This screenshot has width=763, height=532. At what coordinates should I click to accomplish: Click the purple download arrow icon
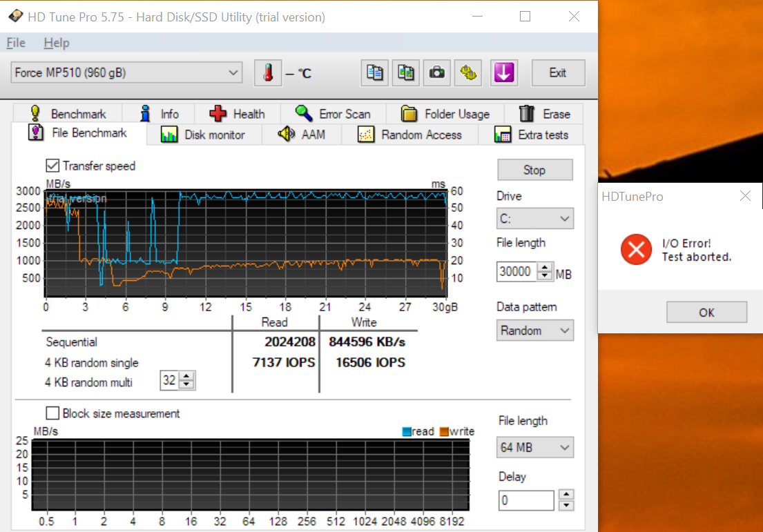[x=504, y=73]
